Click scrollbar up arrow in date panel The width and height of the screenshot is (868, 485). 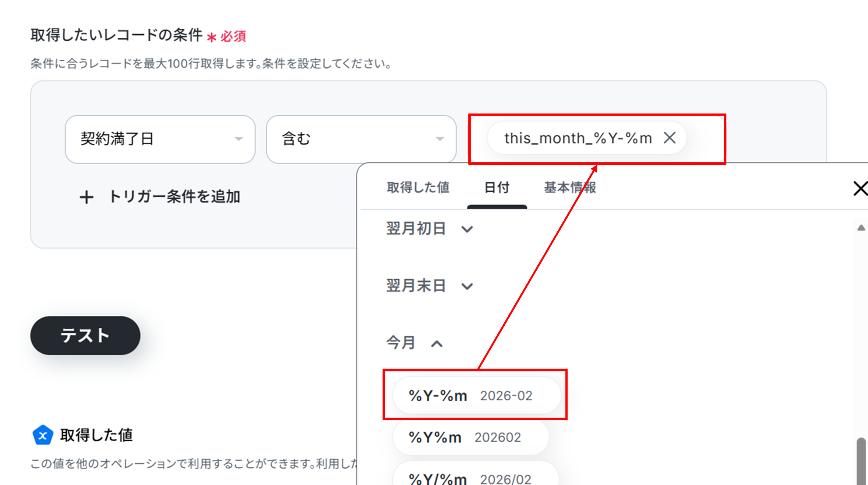click(861, 228)
